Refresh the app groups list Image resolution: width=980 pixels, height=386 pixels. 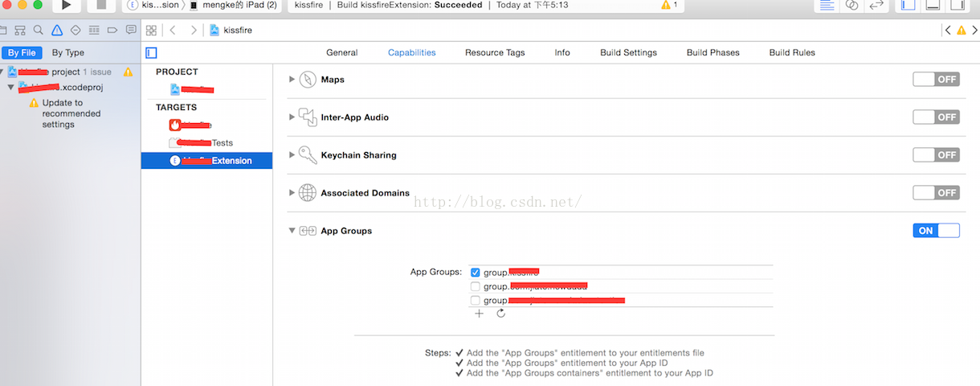click(500, 314)
